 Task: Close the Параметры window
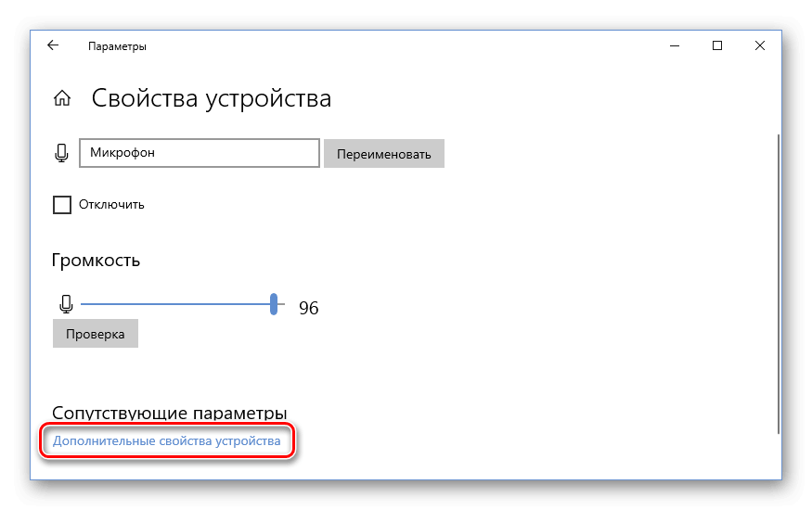coord(760,45)
